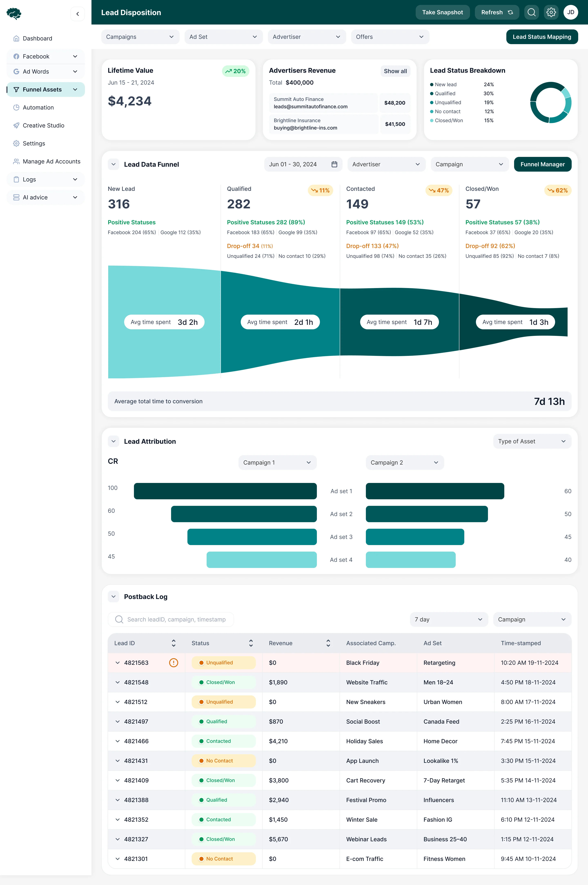Image resolution: width=588 pixels, height=885 pixels.
Task: Sort by Revenue column arrows
Action: [x=328, y=643]
